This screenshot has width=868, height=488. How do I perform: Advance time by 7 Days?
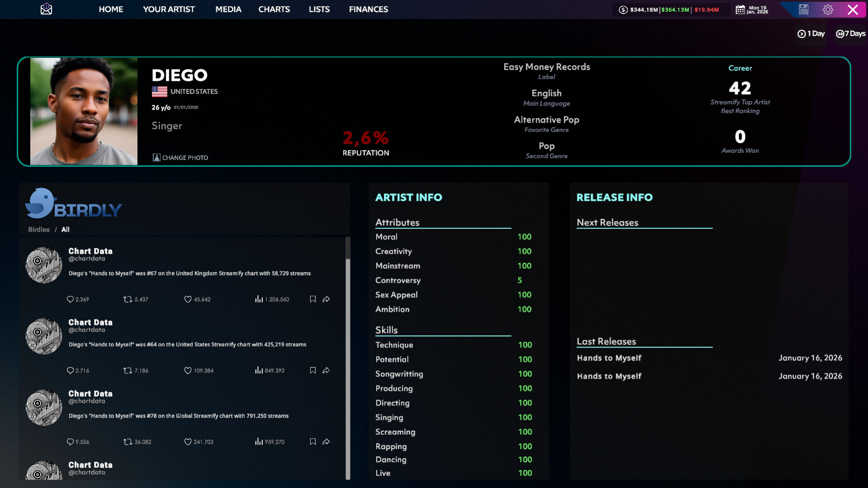(x=850, y=33)
